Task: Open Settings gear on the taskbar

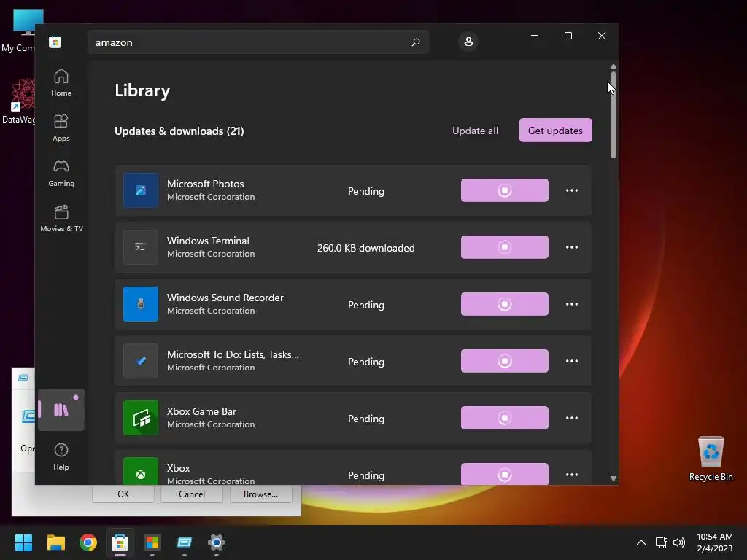Action: 216,542
